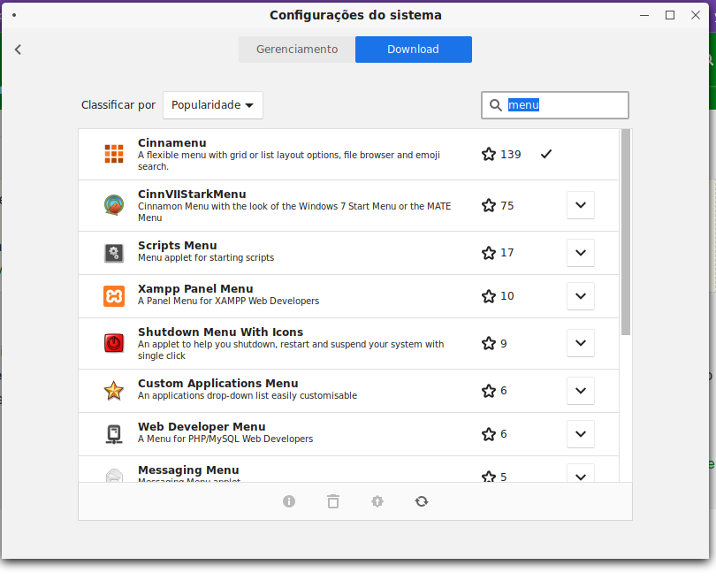Click the Shutdown Menu red power icon

pos(114,343)
